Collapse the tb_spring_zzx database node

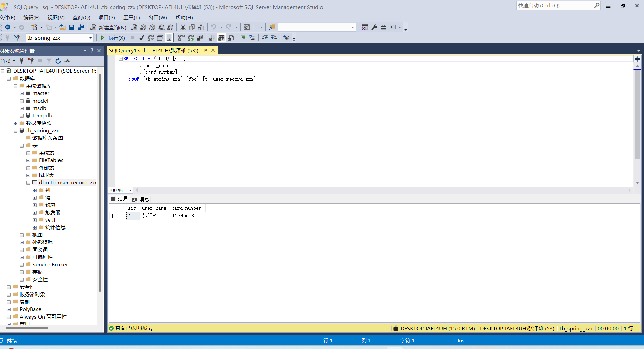tap(15, 131)
